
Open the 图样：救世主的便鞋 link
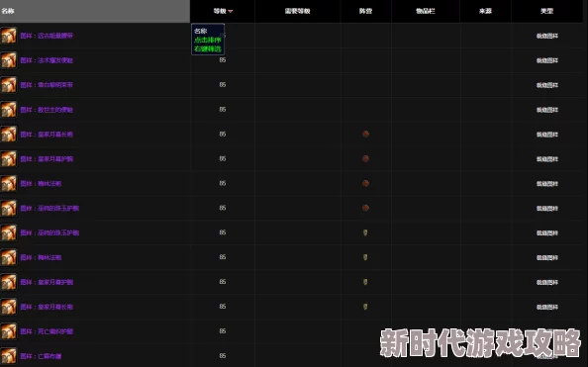[47, 110]
